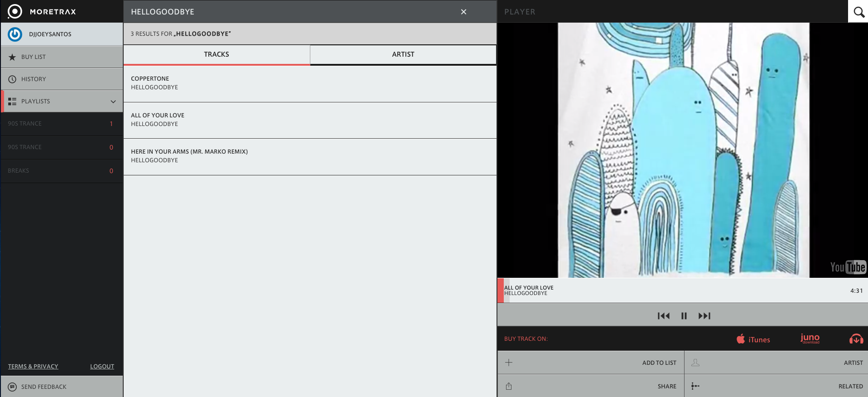
Task: Open the Breaks playlist
Action: [x=19, y=171]
